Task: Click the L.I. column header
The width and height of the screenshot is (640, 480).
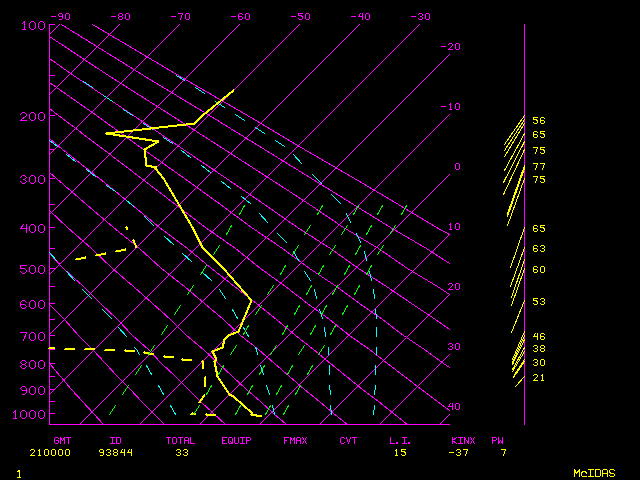Action: (400, 440)
